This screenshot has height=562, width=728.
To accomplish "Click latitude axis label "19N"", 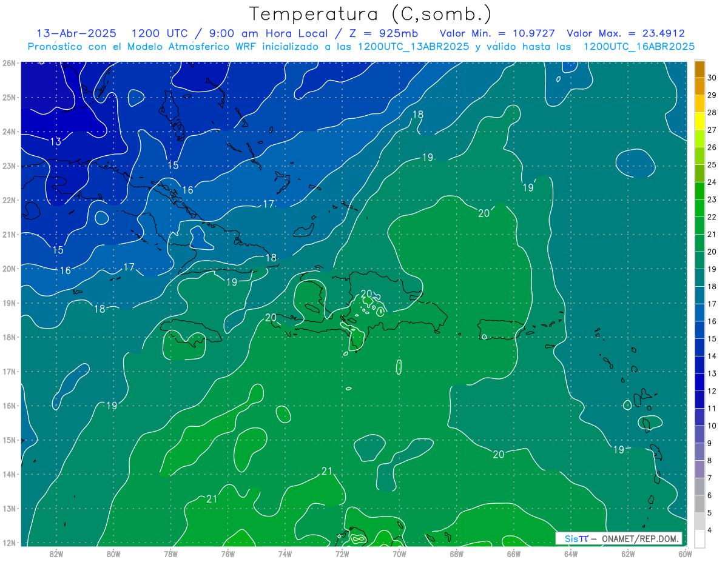I will [x=8, y=303].
